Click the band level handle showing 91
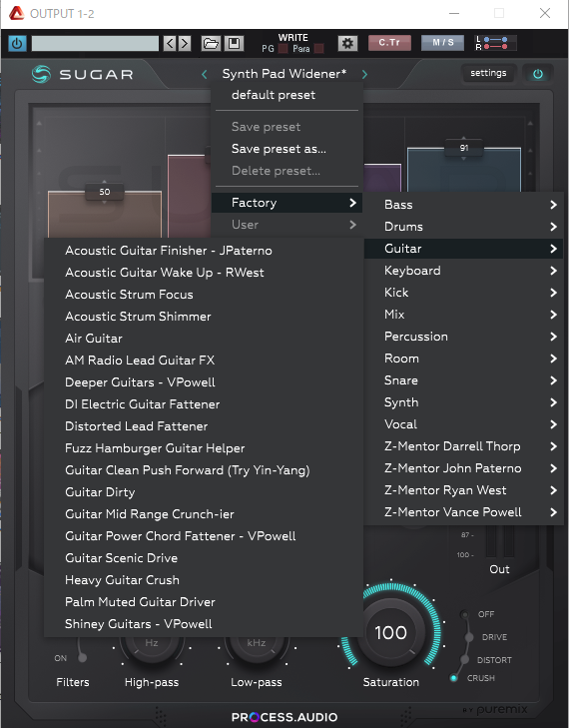569x728 pixels. point(463,148)
